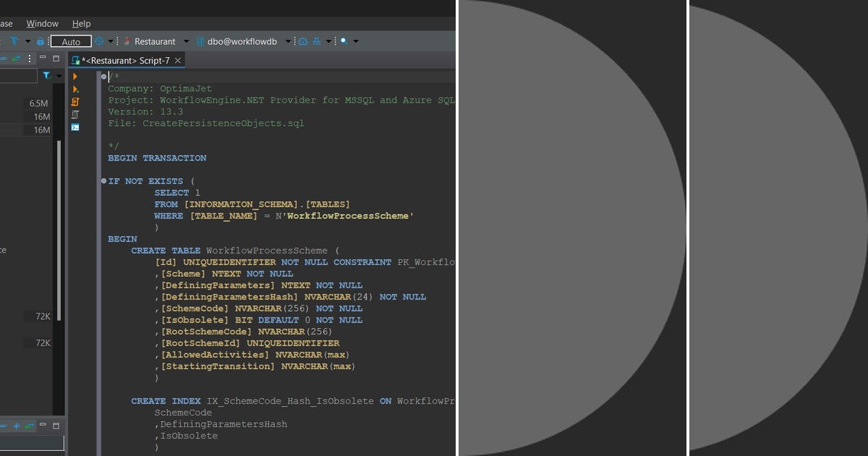This screenshot has width=868, height=456.
Task: Collapse the header comment block fold marker
Action: pyautogui.click(x=103, y=76)
